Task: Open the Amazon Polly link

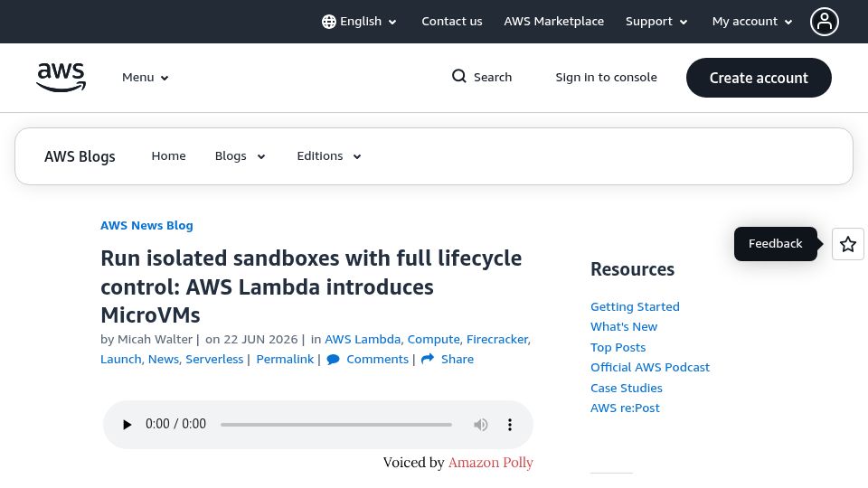Action: pos(490,463)
